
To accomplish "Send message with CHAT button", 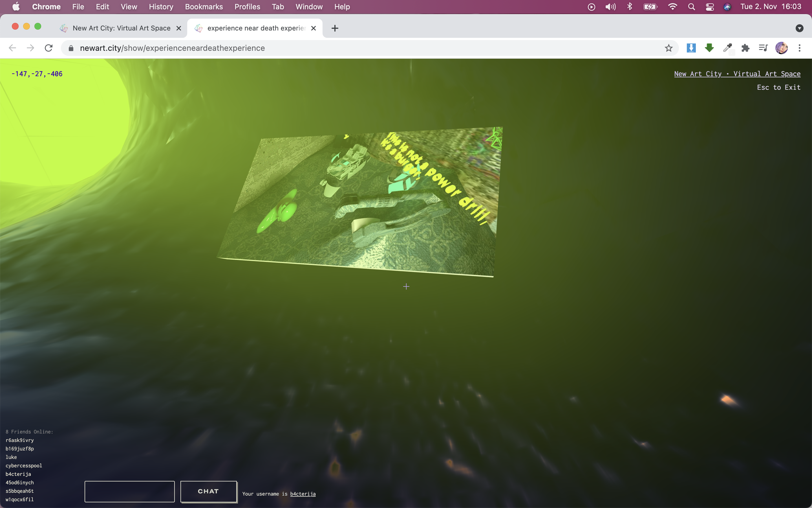I will point(208,492).
